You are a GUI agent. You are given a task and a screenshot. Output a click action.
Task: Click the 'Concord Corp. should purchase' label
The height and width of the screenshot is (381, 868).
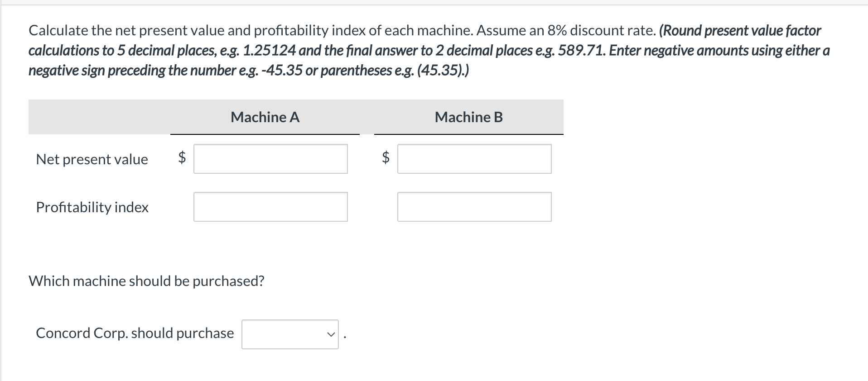click(135, 333)
